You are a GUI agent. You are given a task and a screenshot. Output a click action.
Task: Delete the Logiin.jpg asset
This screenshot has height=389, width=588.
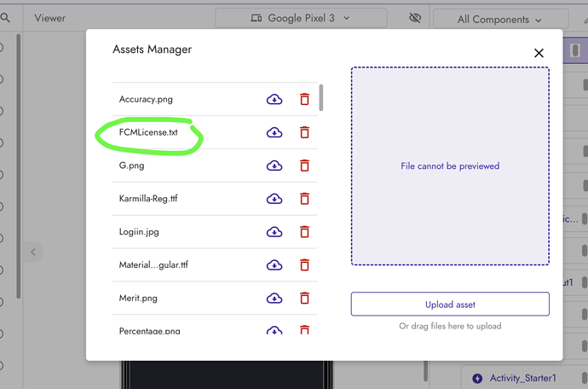click(x=304, y=232)
